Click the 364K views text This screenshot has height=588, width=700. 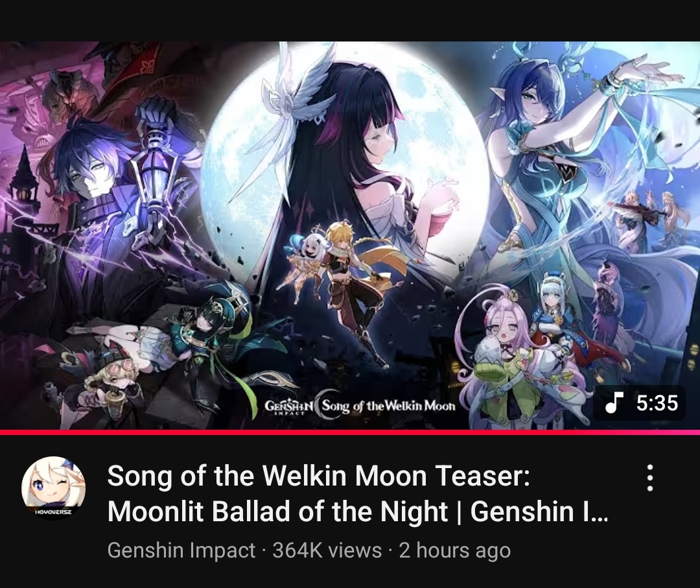[327, 550]
